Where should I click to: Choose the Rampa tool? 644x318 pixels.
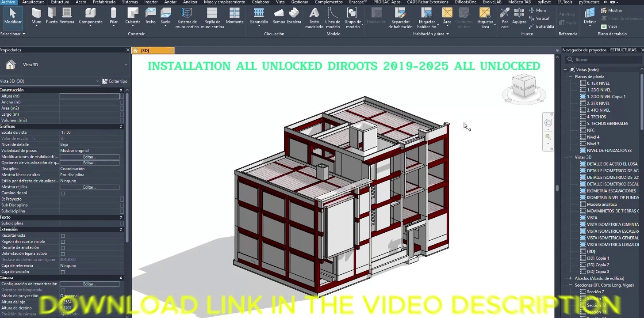[279, 16]
